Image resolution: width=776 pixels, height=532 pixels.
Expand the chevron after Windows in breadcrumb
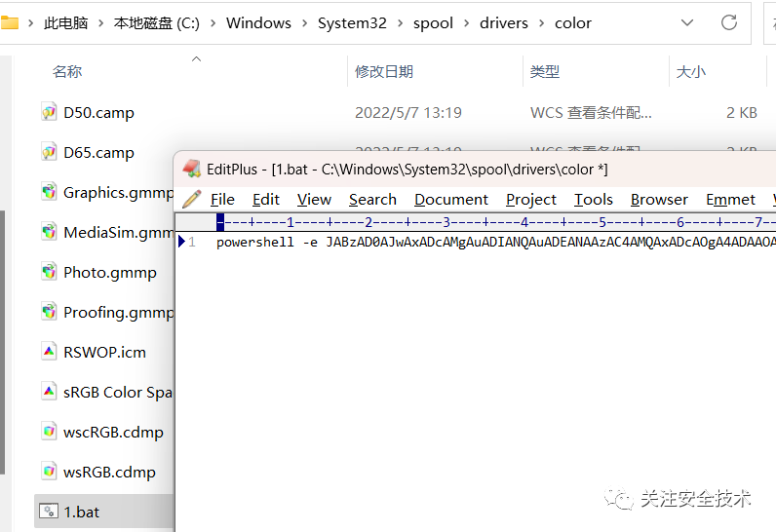pyautogui.click(x=304, y=23)
